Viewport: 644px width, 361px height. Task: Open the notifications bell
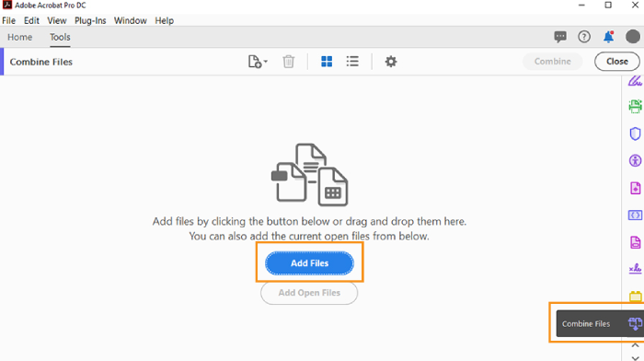pyautogui.click(x=608, y=37)
